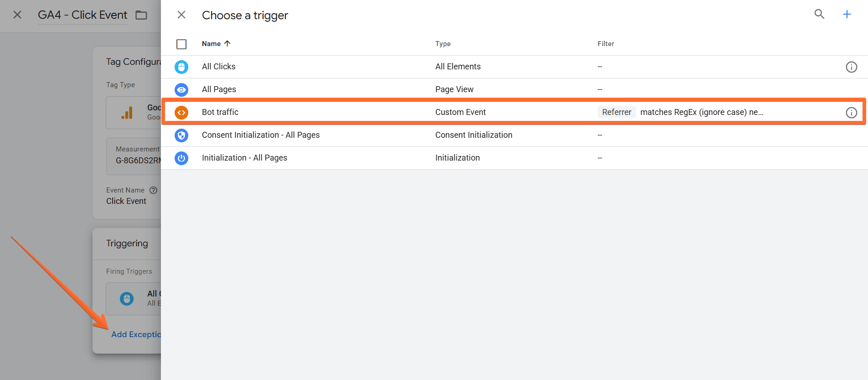Edit the GA4 - Click Event title
The height and width of the screenshot is (380, 868).
click(x=83, y=15)
